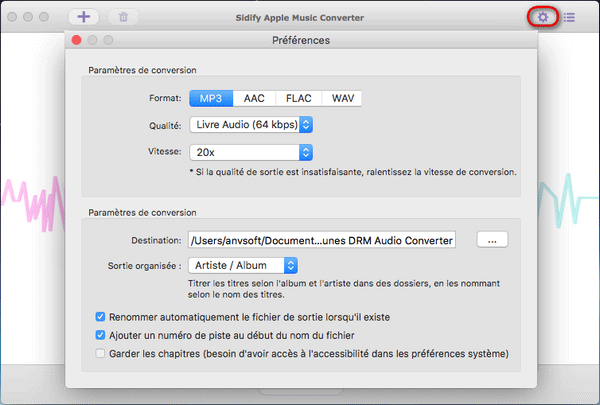Toggle Renommer automatiquement le fichier checkbox
The image size is (600, 405).
(100, 317)
